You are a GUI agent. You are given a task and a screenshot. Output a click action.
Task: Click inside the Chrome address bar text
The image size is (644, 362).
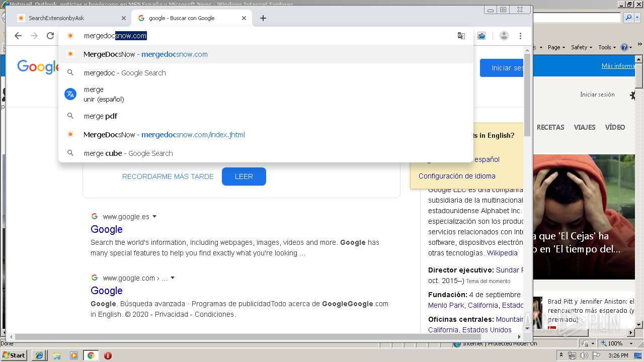115,36
